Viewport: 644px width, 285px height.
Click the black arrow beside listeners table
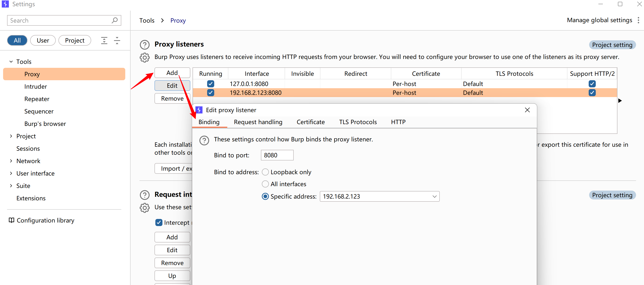click(620, 101)
